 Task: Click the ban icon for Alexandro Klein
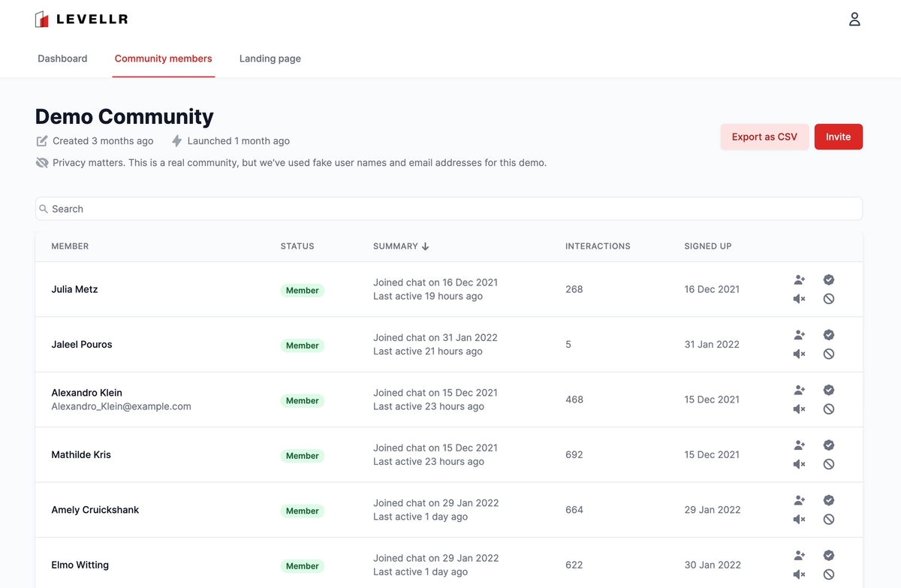coord(829,409)
